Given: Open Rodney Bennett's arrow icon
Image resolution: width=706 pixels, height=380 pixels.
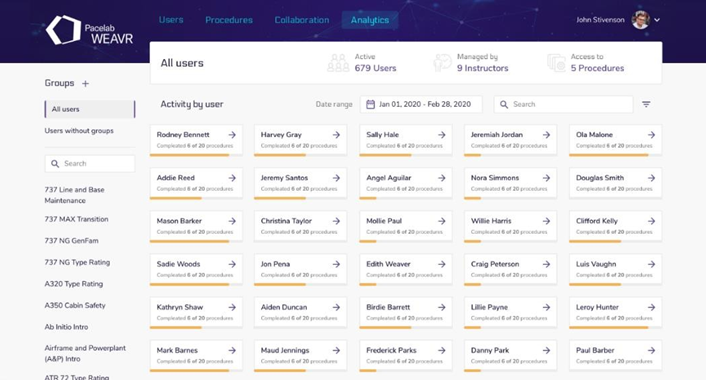Looking at the screenshot, I should pyautogui.click(x=232, y=135).
